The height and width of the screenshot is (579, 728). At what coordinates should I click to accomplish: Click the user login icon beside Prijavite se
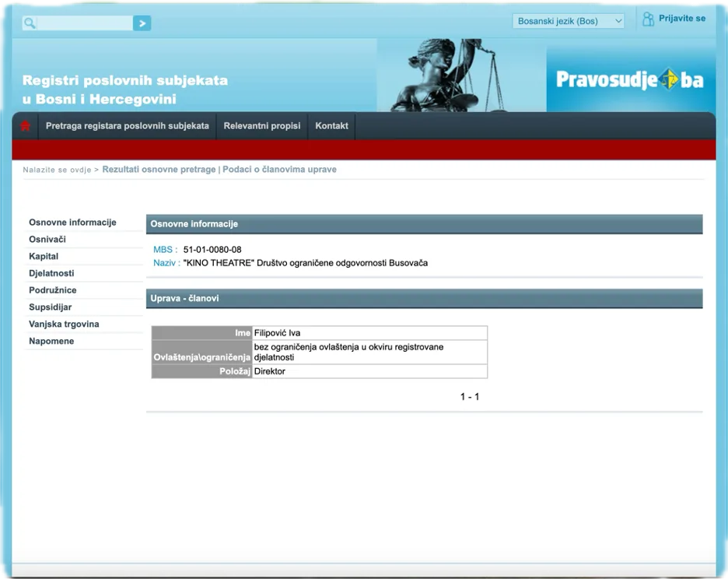pos(648,19)
